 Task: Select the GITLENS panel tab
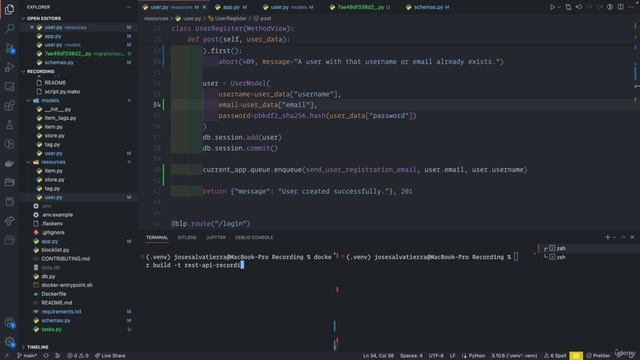click(x=187, y=237)
